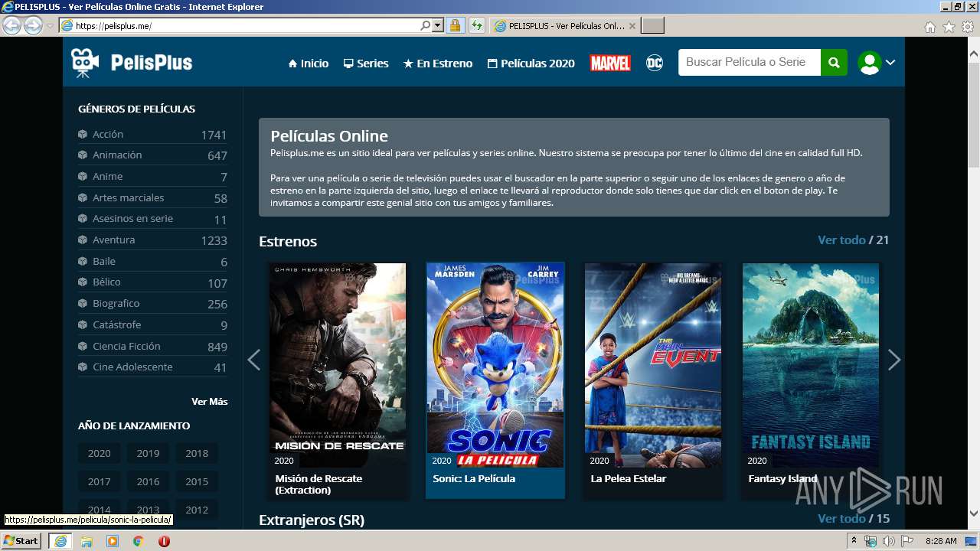Open Ver todo for Estrenos
This screenshot has height=551, width=980.
point(841,240)
